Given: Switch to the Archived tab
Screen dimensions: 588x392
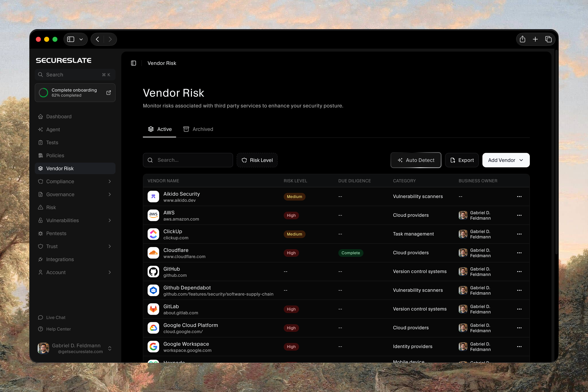Looking at the screenshot, I should [198, 129].
